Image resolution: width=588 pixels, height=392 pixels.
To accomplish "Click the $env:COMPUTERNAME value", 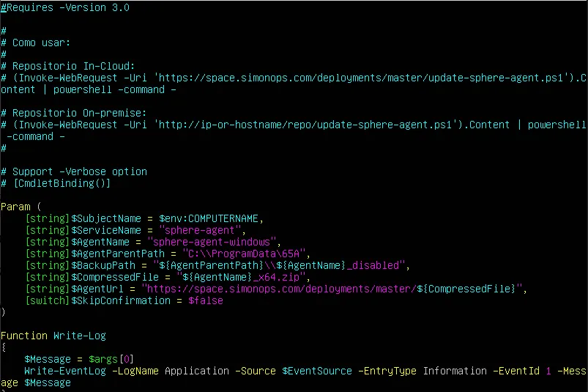I will [x=209, y=218].
